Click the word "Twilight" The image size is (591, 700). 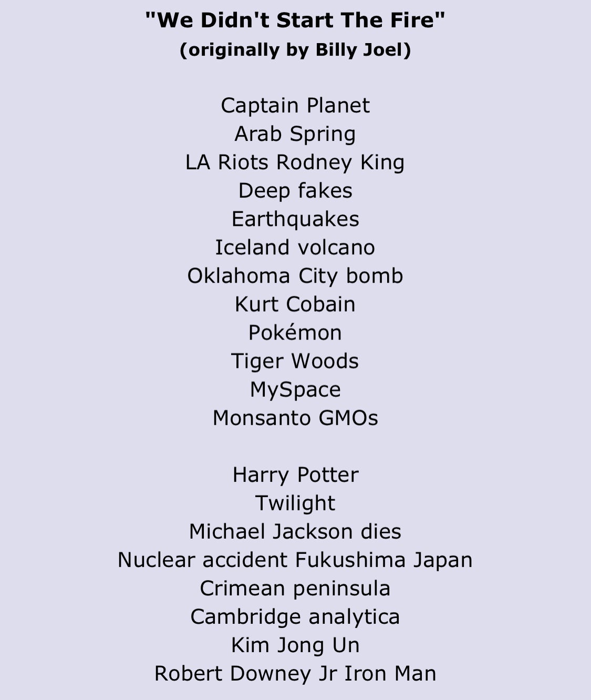(295, 503)
